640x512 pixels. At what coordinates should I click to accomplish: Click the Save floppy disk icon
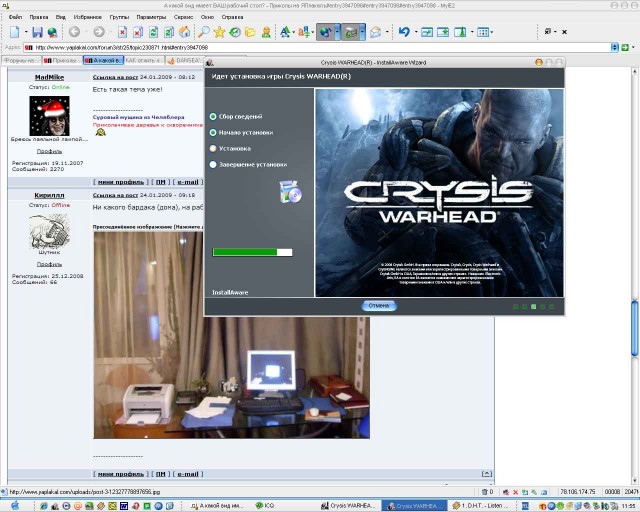(x=38, y=32)
